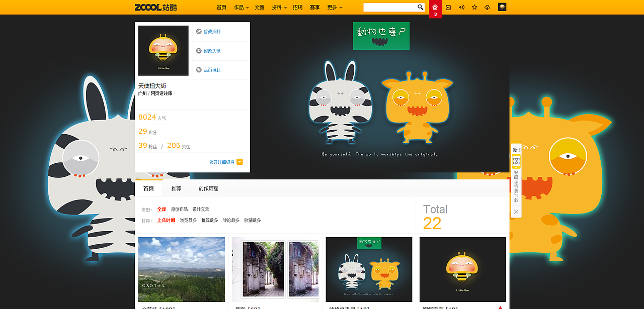Click the person icon beside 修改头像
Viewport: 644px width, 309px height.
pos(199,51)
